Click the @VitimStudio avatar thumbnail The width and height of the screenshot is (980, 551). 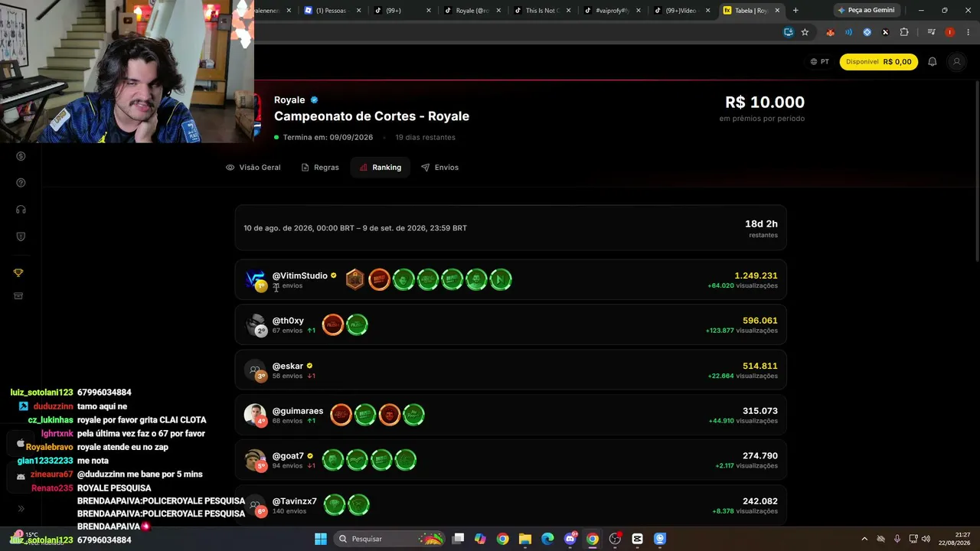(255, 279)
